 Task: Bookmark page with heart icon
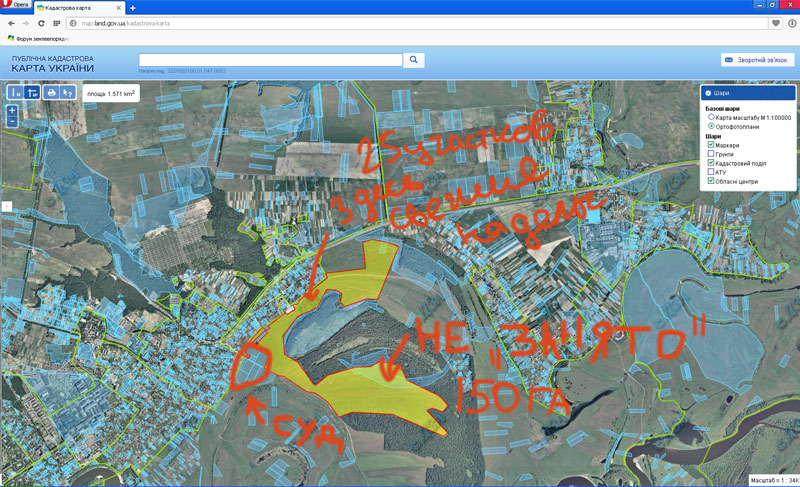coord(776,22)
